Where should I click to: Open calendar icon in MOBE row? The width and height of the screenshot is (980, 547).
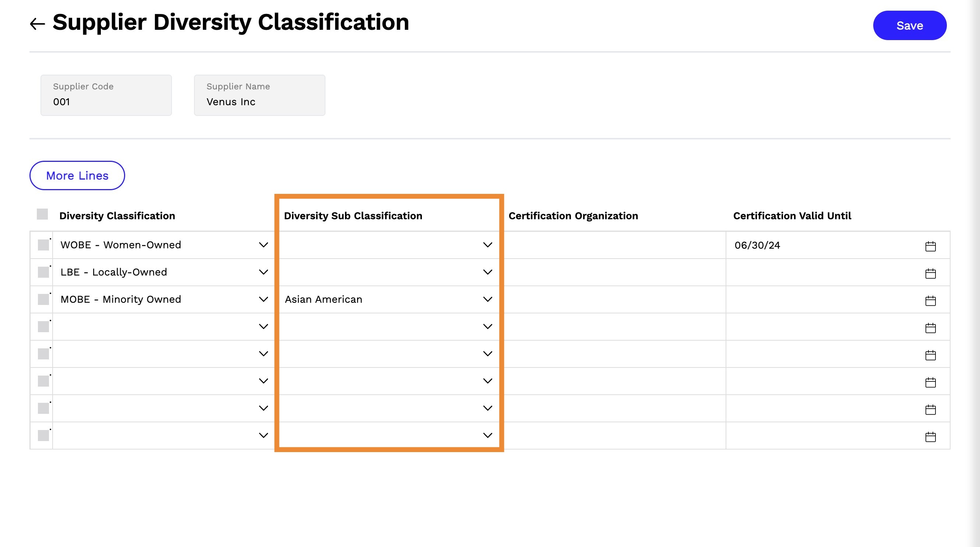click(x=931, y=300)
